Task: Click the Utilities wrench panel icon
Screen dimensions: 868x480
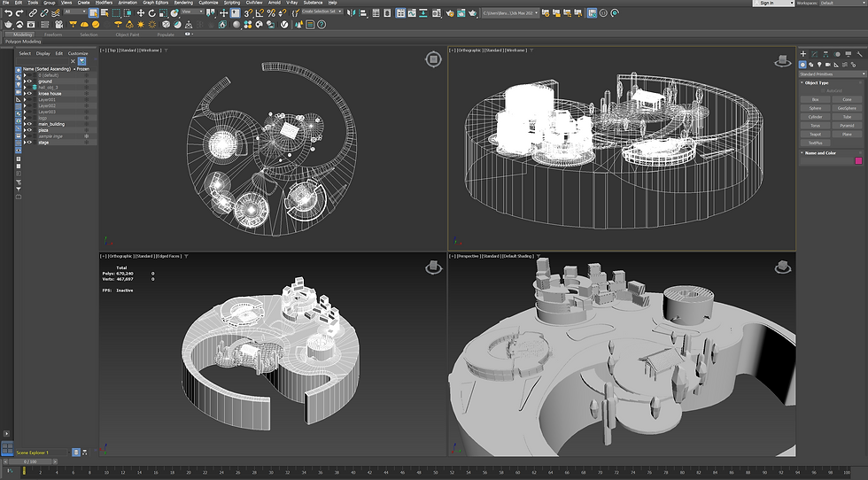Action: point(860,54)
